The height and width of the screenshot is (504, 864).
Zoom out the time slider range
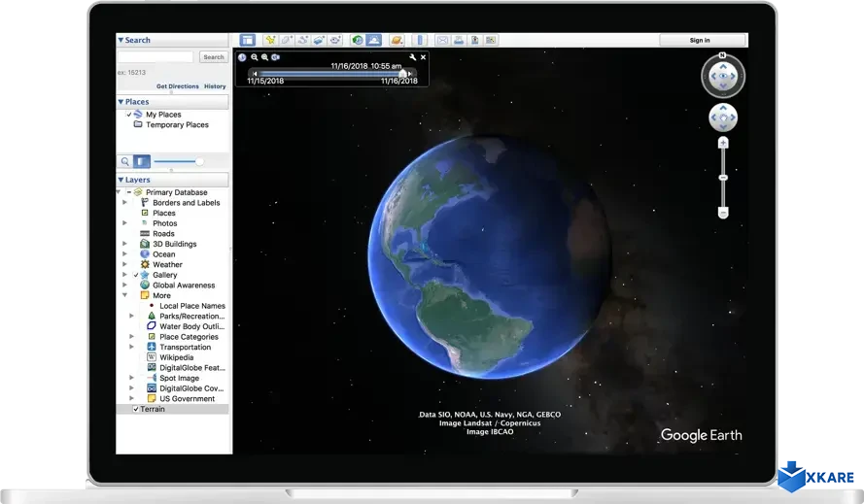[254, 57]
